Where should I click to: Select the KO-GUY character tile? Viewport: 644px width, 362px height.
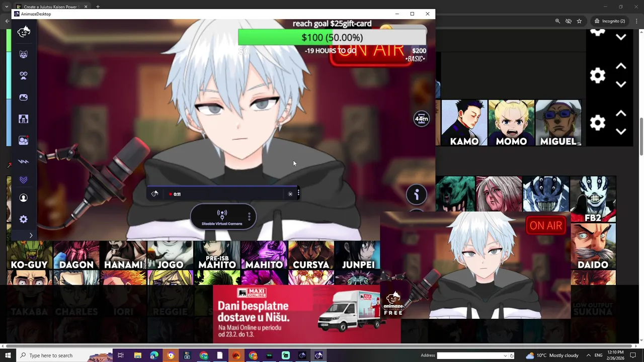pyautogui.click(x=29, y=256)
